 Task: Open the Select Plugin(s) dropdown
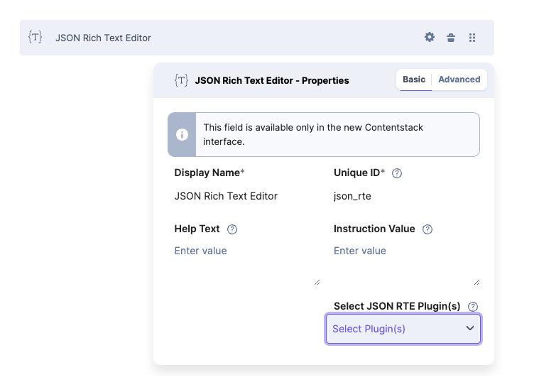pyautogui.click(x=403, y=329)
